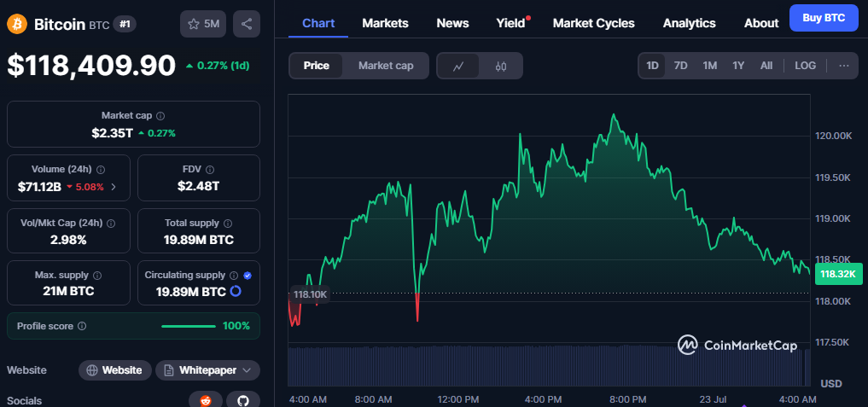Select the 7D time range

[680, 66]
